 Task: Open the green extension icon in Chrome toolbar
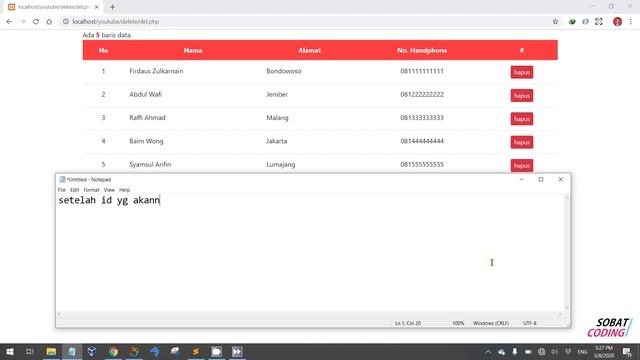pyautogui.click(x=572, y=22)
